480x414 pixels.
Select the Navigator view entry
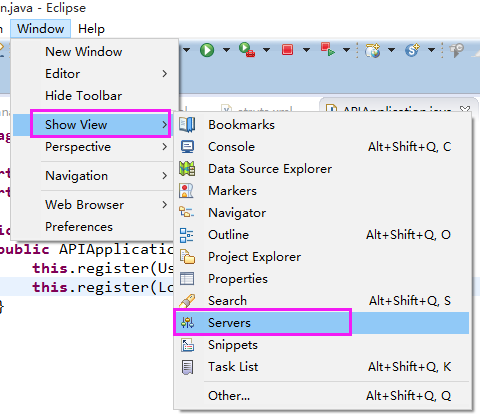tap(322, 213)
